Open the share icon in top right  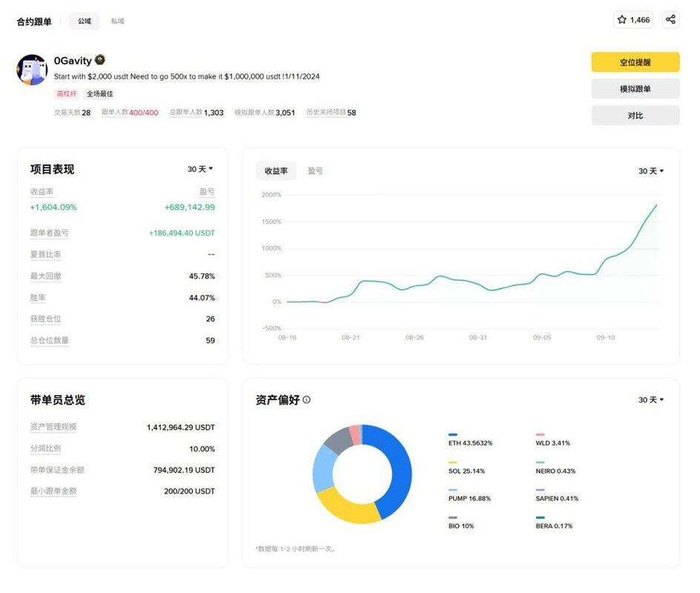[x=670, y=19]
